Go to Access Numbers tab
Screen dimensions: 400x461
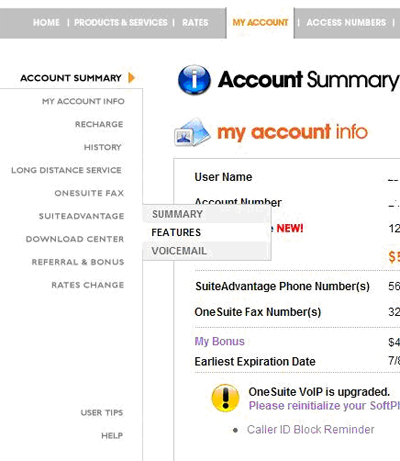346,22
